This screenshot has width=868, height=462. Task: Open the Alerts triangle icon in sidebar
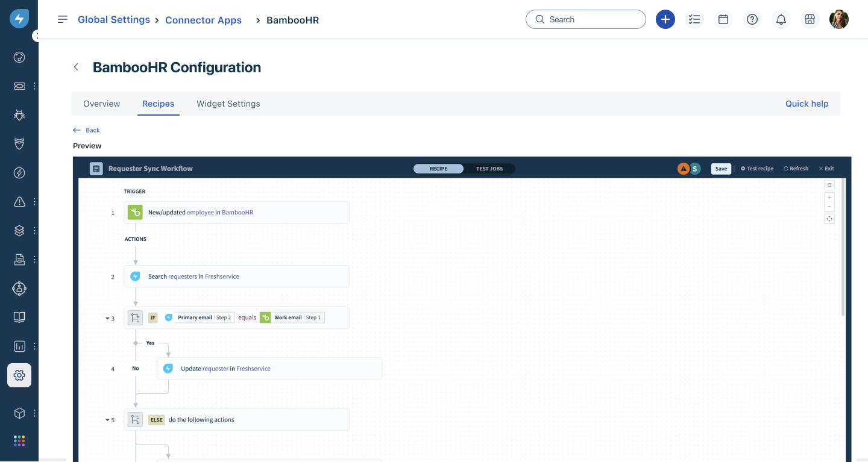(19, 202)
